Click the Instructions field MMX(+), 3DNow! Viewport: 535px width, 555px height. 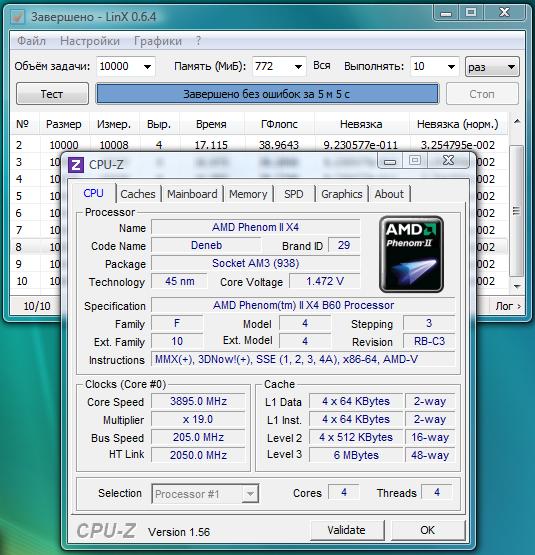click(303, 359)
